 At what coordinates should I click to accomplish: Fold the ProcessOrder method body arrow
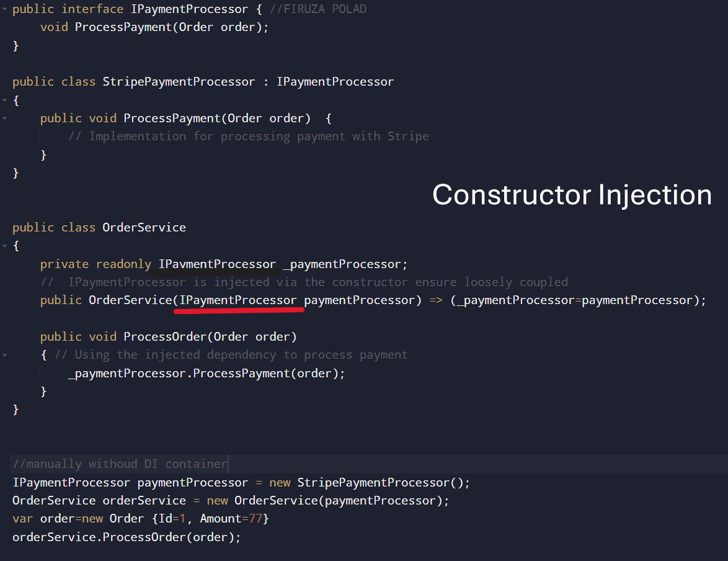pos(4,355)
